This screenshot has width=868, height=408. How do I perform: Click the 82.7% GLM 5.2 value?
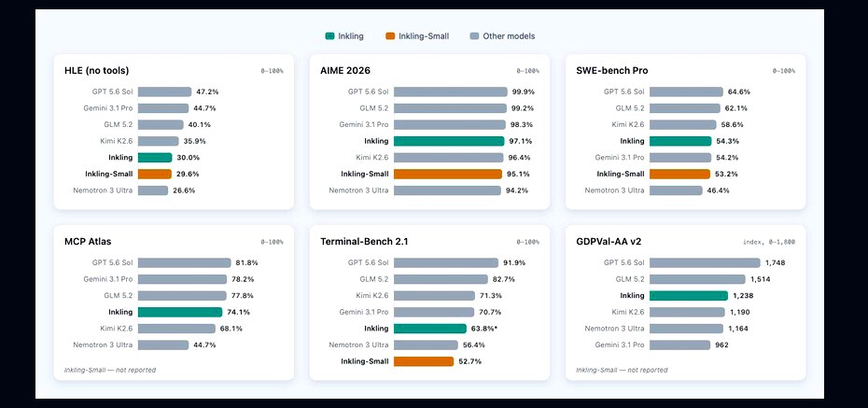click(504, 279)
